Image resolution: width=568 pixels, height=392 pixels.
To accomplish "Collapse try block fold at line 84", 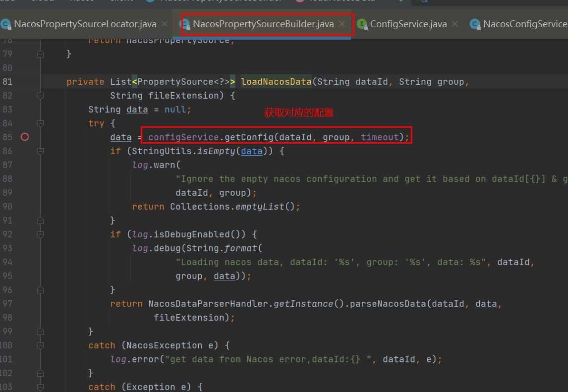I will click(40, 123).
